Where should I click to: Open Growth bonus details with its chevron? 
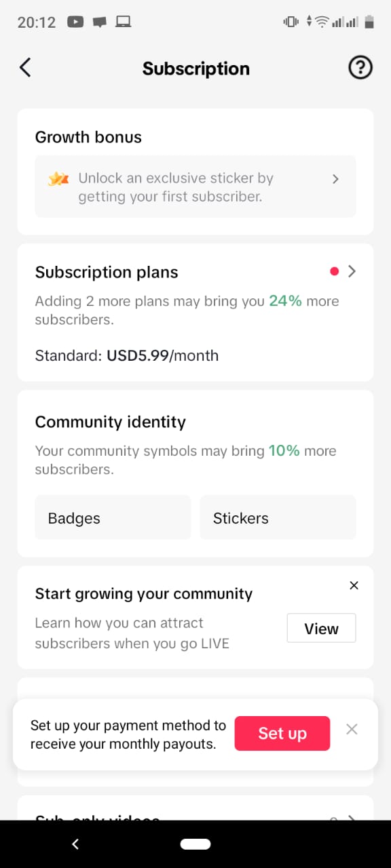coord(335,179)
